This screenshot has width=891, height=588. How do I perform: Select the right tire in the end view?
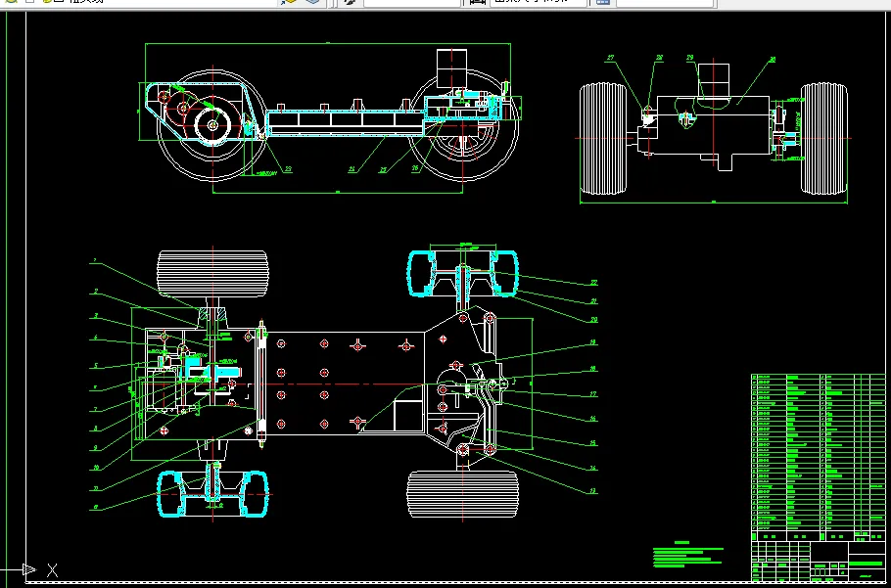[824, 139]
